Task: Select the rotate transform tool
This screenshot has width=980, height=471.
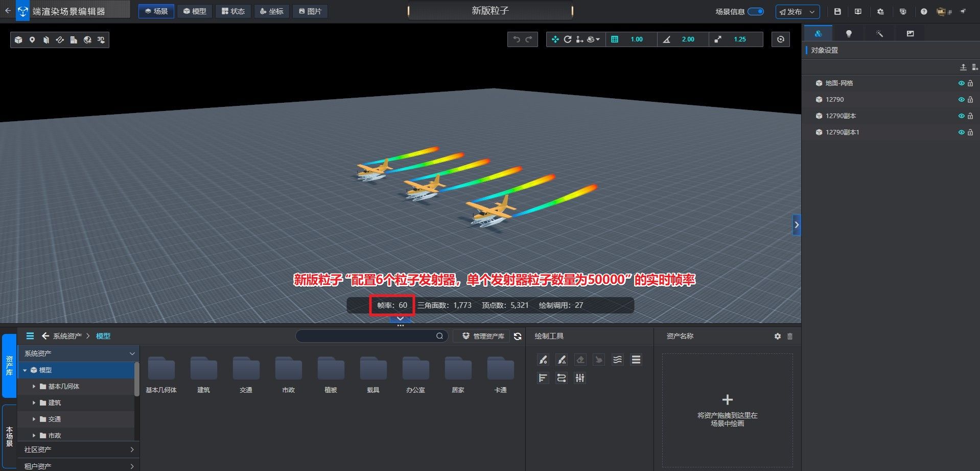Action: pos(568,39)
